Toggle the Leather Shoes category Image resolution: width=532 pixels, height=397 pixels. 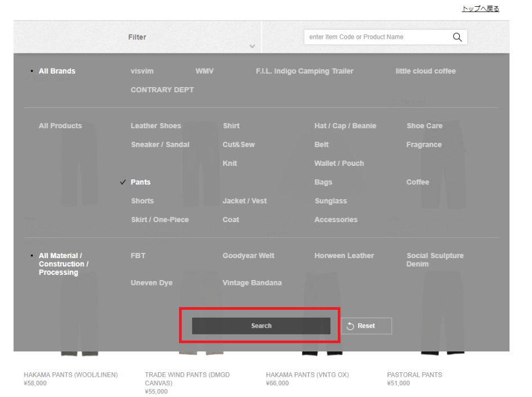click(x=156, y=126)
